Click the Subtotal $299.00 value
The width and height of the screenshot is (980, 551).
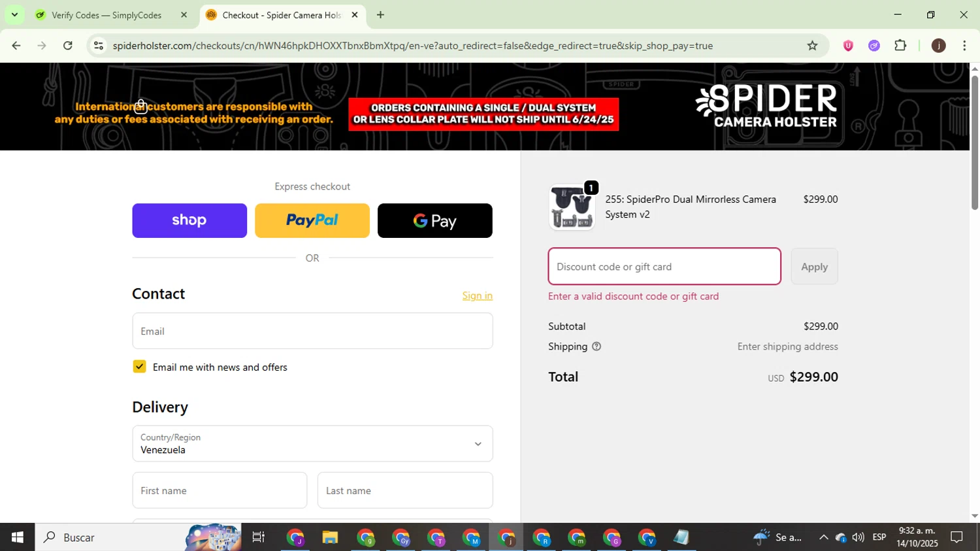(x=821, y=326)
